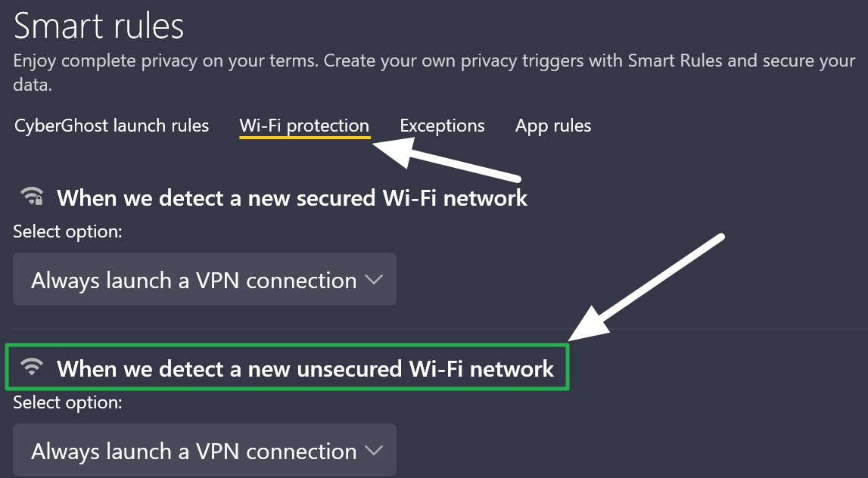Click the Smart rules heading
Viewport: 868px width, 478px height.
(x=98, y=26)
